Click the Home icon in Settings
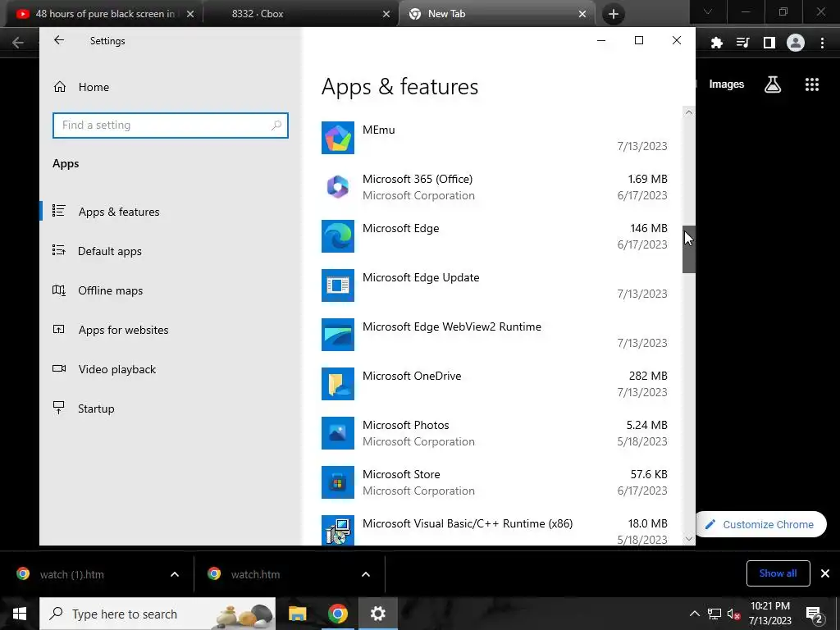The image size is (840, 630). (59, 87)
